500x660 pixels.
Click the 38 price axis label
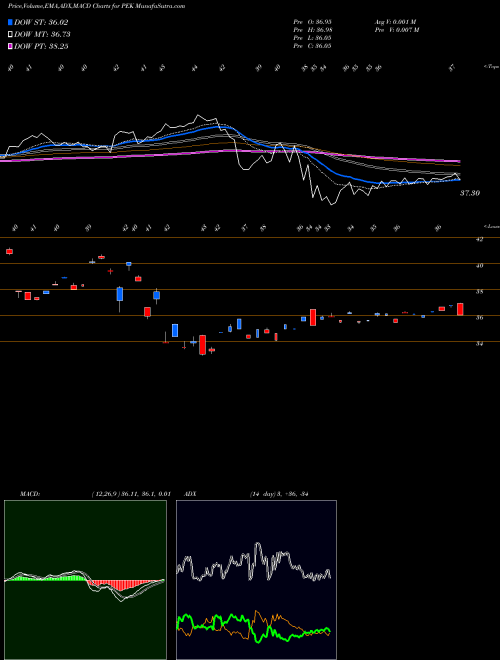(x=479, y=291)
